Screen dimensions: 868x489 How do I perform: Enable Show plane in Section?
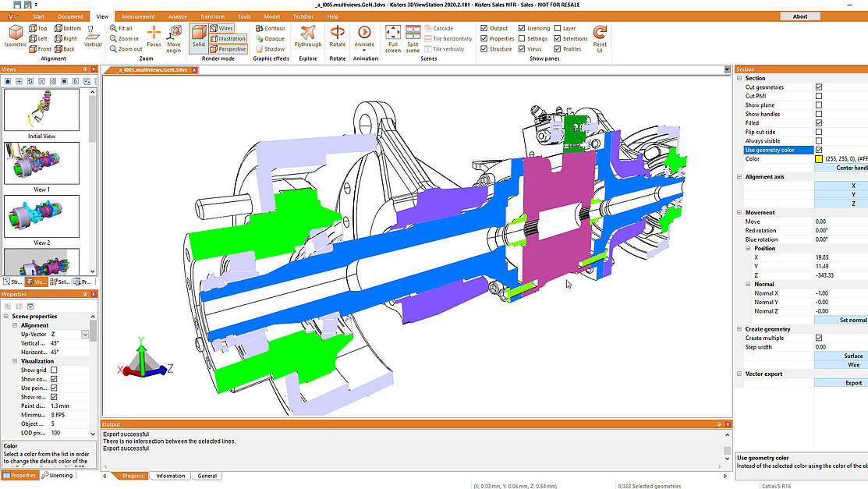click(x=819, y=105)
